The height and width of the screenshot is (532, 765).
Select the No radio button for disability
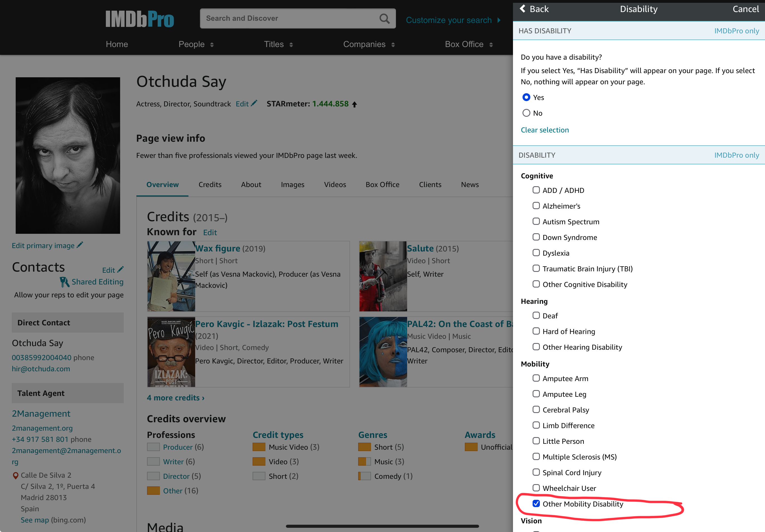click(x=526, y=113)
